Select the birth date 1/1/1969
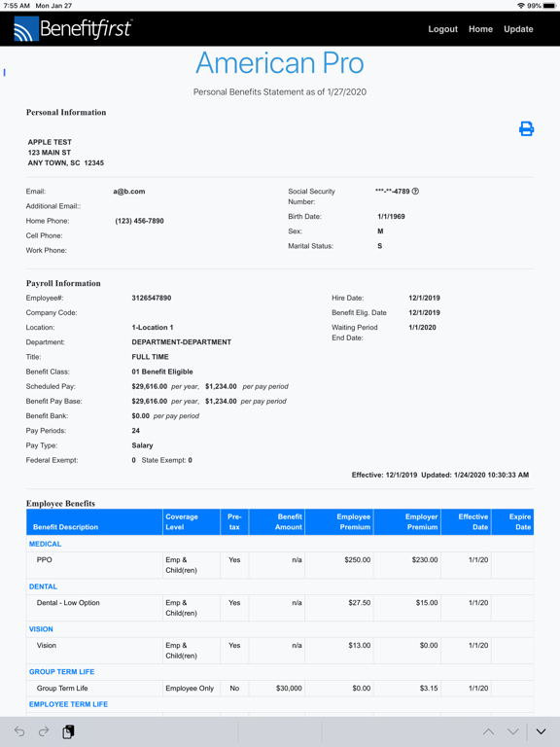This screenshot has width=560, height=747. (x=391, y=216)
